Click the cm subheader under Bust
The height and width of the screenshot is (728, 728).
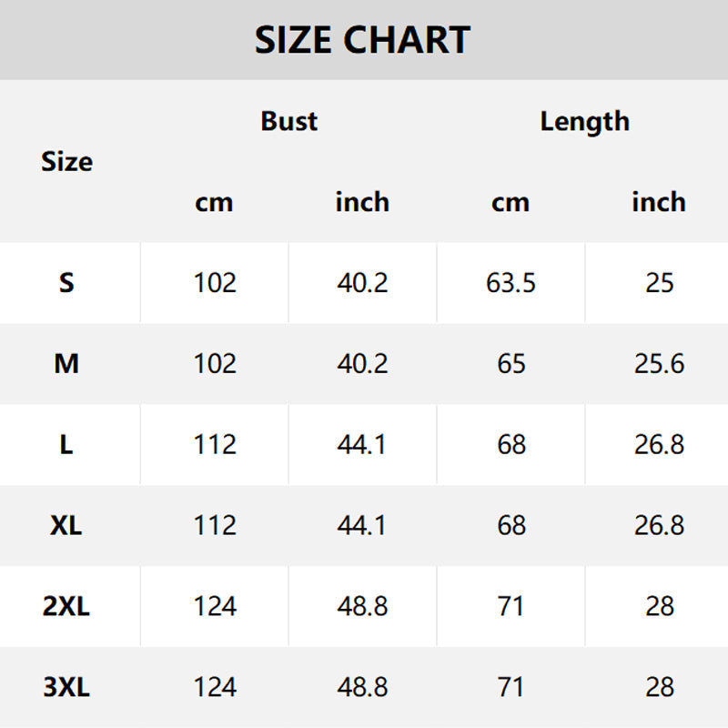[x=214, y=202]
